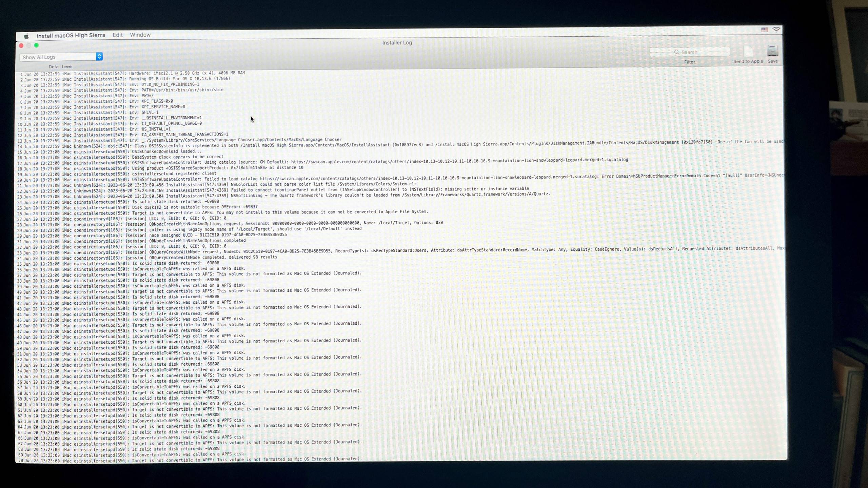
Task: Select the Env: DYLD_NO_FIX_PREBINDING=1 line
Action: pos(110,85)
